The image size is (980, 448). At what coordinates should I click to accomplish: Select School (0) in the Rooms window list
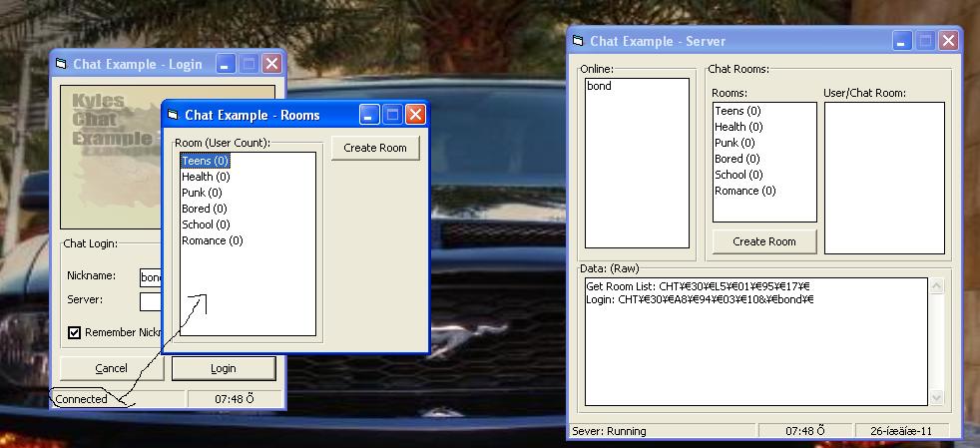206,224
